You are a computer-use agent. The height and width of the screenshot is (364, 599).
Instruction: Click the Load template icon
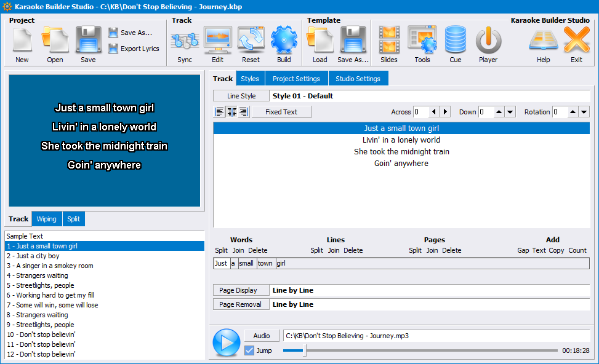[320, 42]
